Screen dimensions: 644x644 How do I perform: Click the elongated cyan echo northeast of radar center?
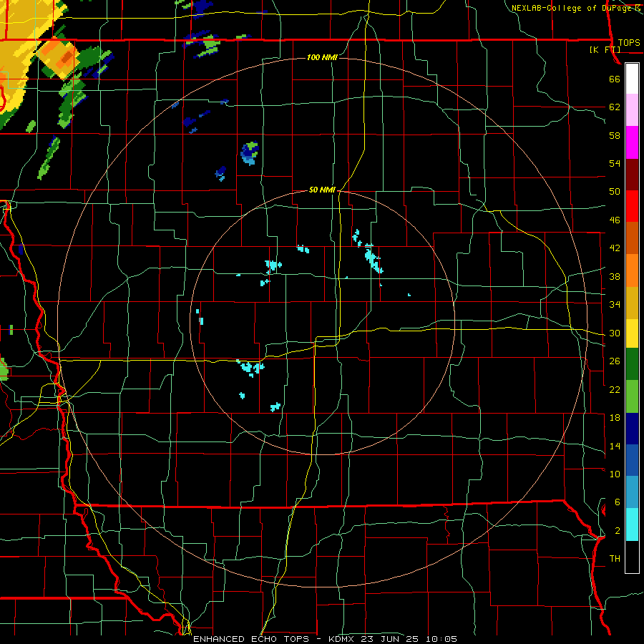[x=374, y=259]
